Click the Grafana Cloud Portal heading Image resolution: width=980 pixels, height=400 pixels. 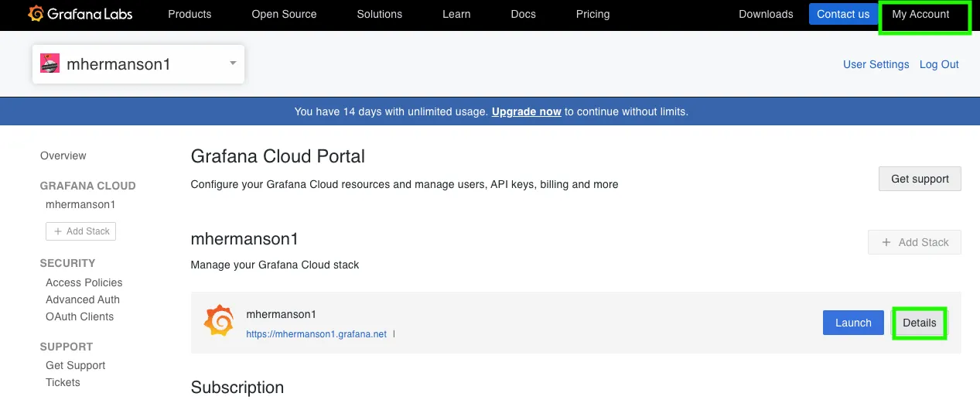point(278,156)
